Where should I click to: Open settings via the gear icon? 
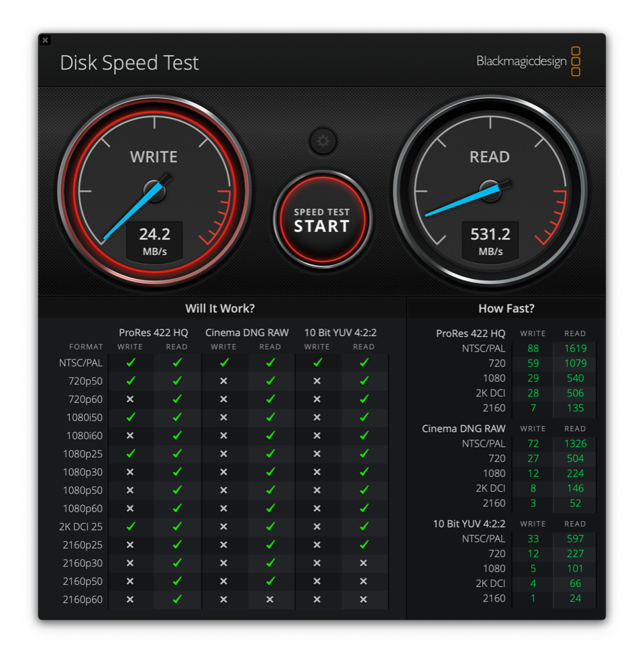click(x=323, y=141)
